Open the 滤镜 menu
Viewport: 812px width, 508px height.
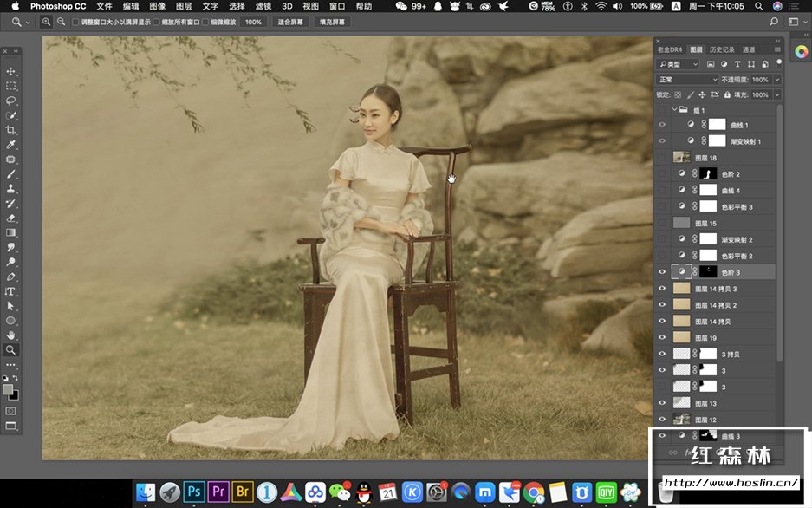(x=263, y=6)
